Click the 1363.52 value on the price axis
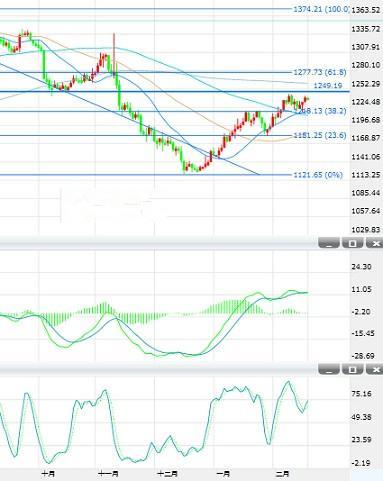Viewport: 383px width, 481px height. (x=366, y=10)
